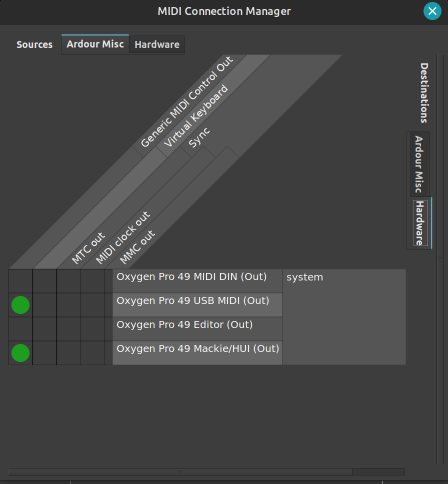Click the horizontal scrollbar at the bottom

[180, 471]
